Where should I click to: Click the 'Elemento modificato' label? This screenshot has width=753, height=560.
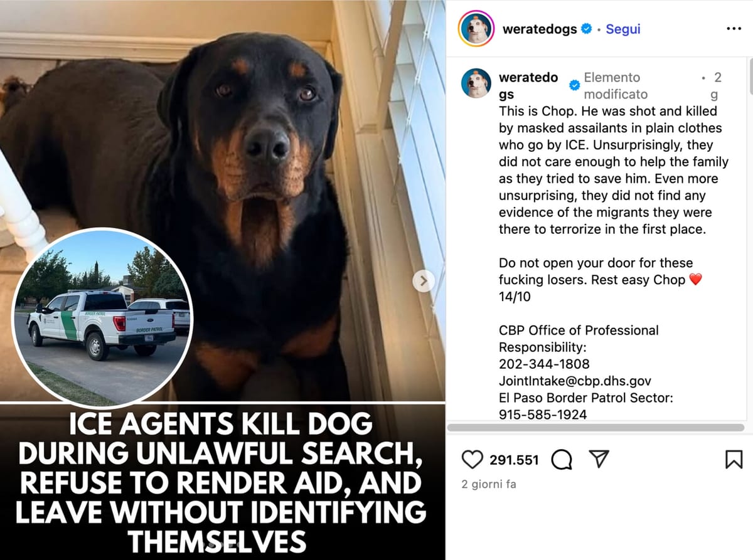[x=616, y=86]
